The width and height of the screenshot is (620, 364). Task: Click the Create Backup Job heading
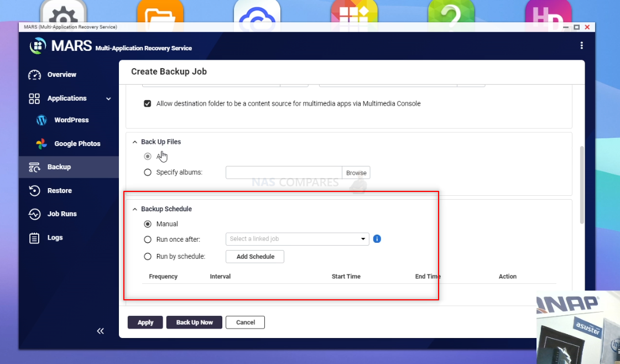point(169,71)
